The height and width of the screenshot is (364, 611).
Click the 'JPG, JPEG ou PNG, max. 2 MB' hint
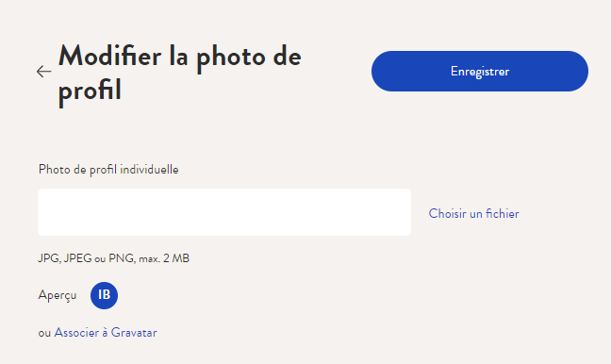[113, 258]
